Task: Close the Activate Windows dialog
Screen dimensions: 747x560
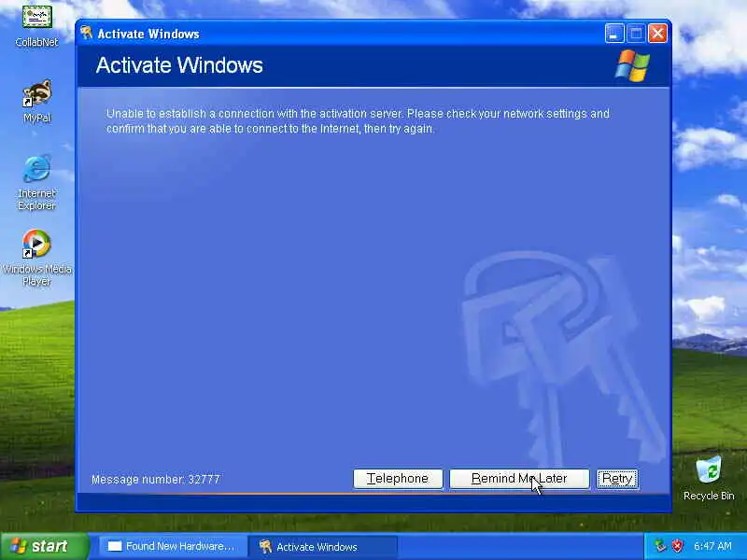Action: (657, 34)
